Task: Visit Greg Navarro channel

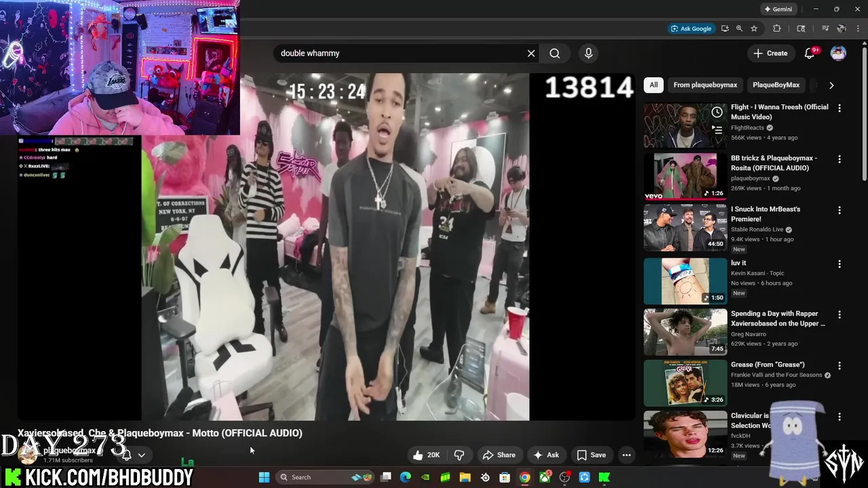Action: click(749, 334)
